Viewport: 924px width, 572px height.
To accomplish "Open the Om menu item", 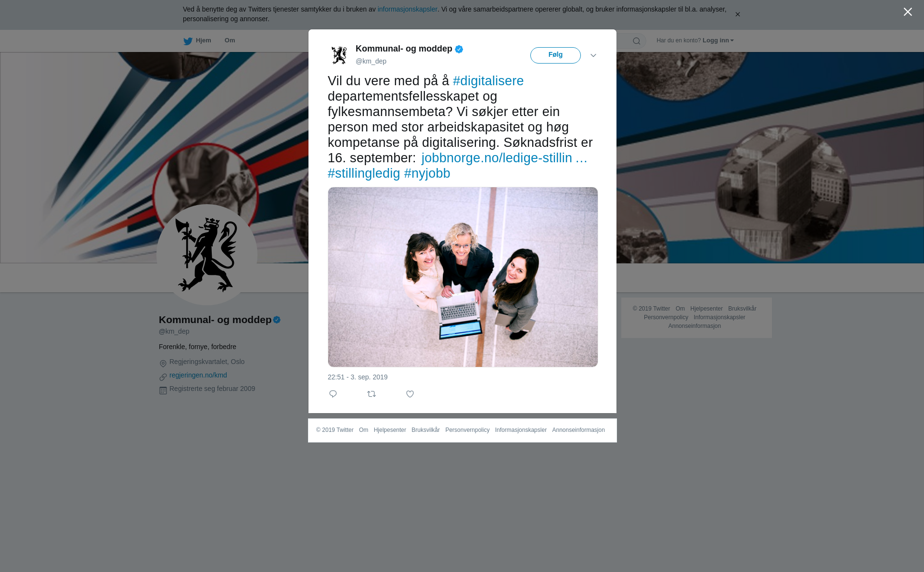I will tap(230, 40).
